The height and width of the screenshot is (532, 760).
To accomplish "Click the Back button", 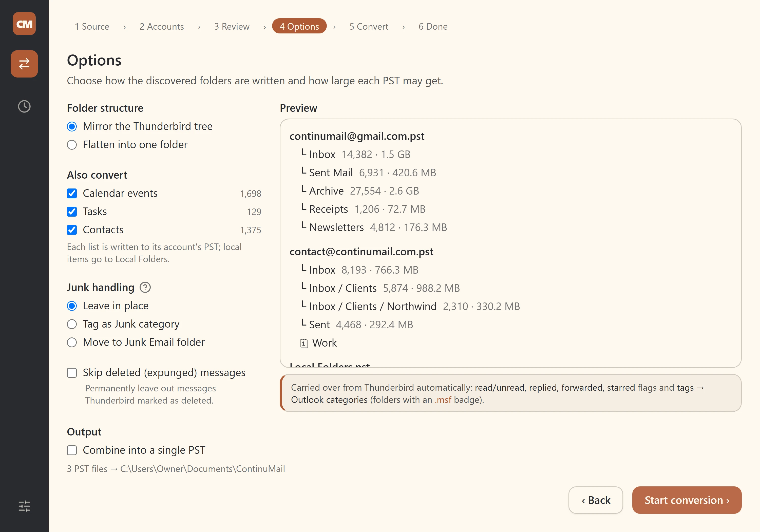I will (x=596, y=500).
